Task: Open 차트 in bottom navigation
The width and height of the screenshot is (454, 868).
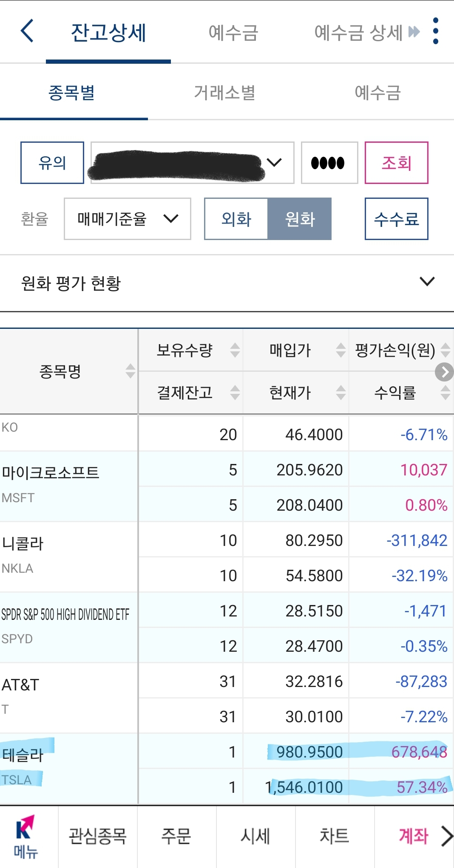Action: (x=335, y=836)
